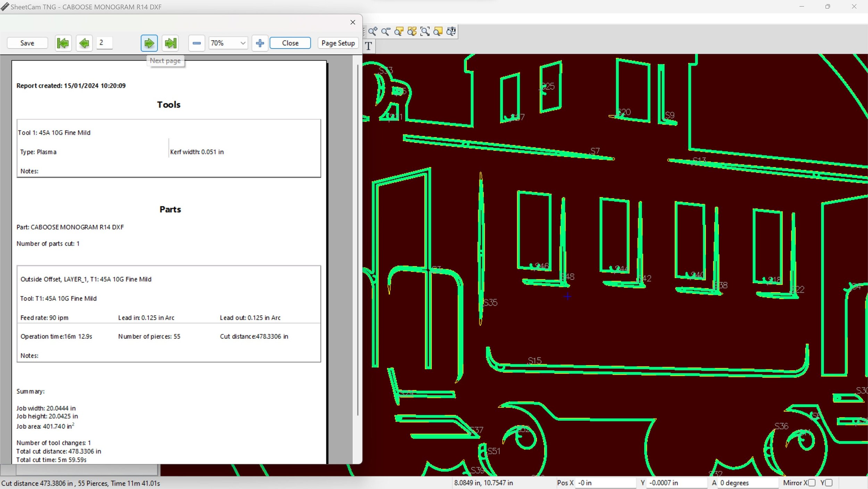Jump to the first report page

point(63,43)
